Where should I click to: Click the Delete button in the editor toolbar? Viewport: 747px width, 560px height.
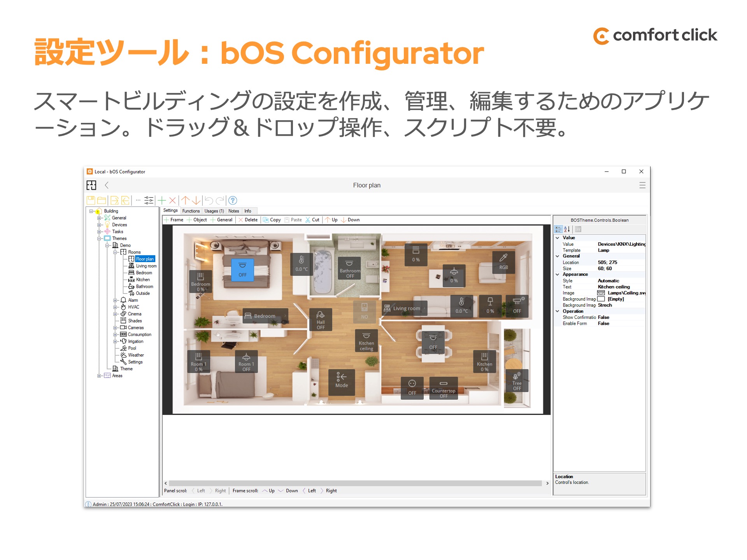tap(248, 220)
